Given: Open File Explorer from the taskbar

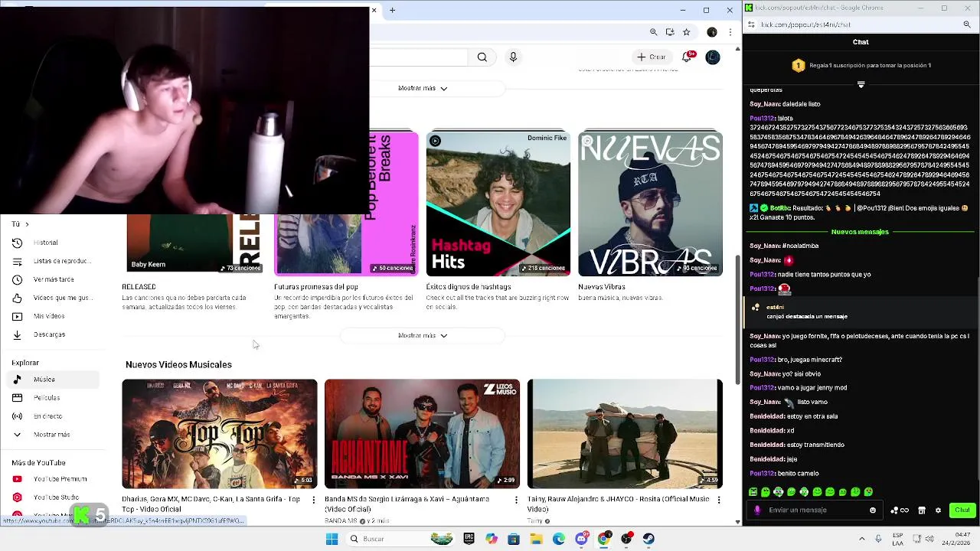Looking at the screenshot, I should tap(536, 539).
